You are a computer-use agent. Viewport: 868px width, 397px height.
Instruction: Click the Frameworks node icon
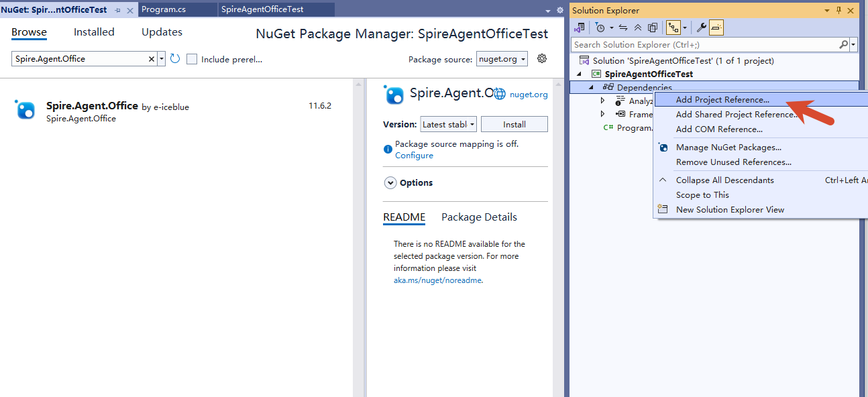coord(620,114)
